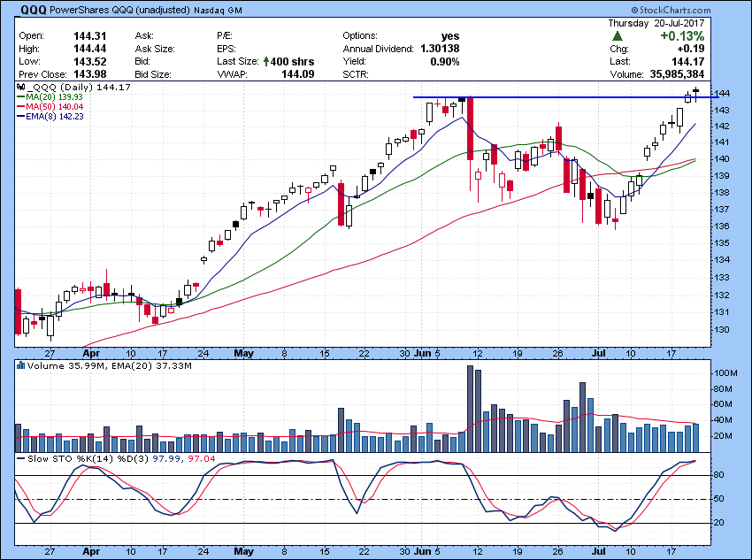Click the Volume 35.99M, EMA(20) 37.33M label
The height and width of the screenshot is (560, 752).
(x=110, y=366)
